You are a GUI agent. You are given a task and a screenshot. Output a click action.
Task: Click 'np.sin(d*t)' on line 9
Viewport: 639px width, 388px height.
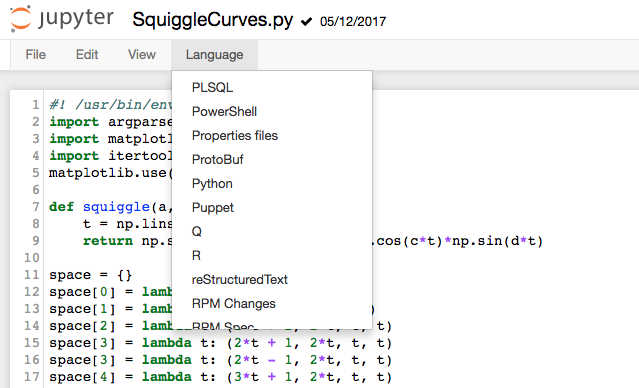click(498, 241)
